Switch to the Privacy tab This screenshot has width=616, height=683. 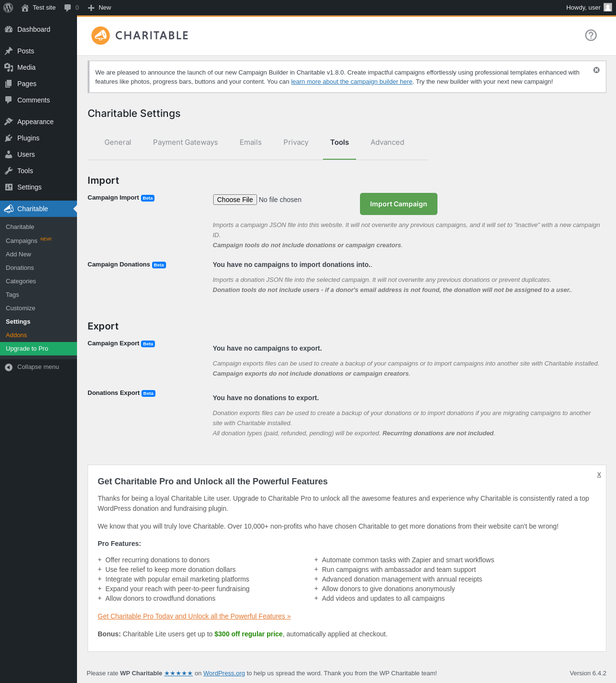pos(296,142)
